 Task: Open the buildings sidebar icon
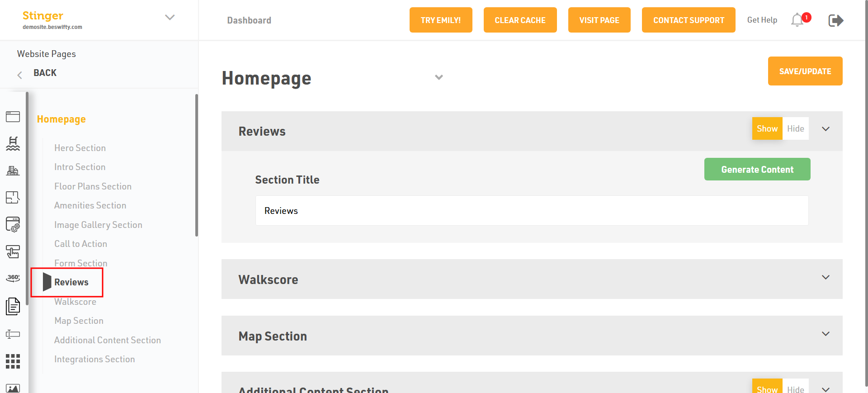coord(13,170)
